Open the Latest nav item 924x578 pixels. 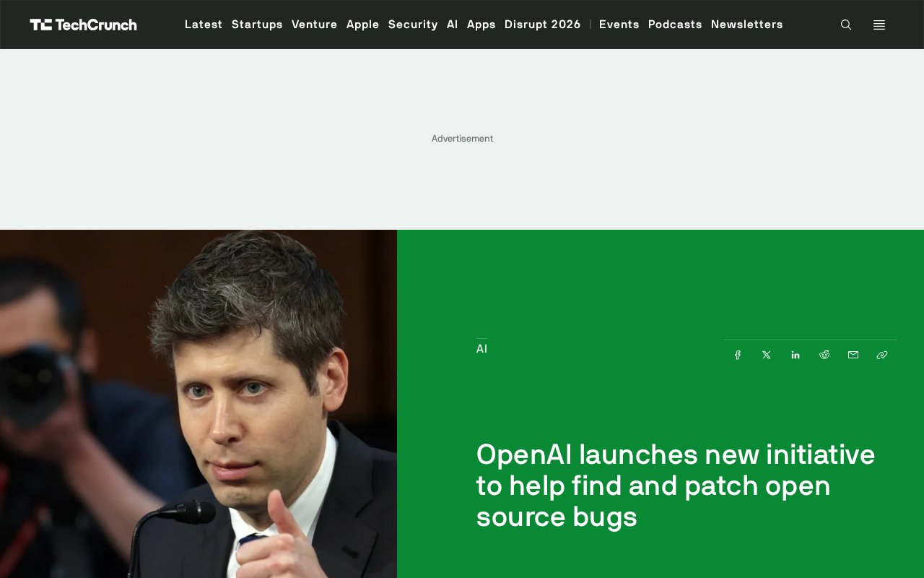[204, 25]
